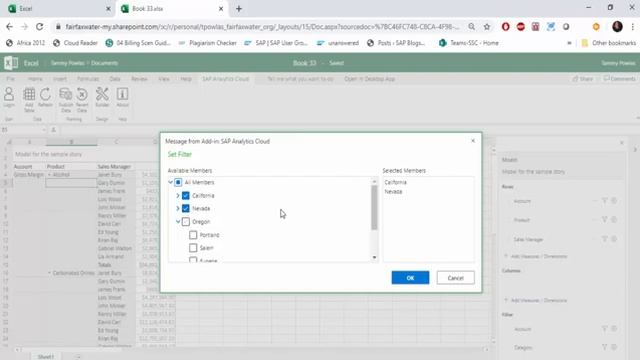Click Open in Desktop App
640x360 pixels.
click(x=370, y=79)
